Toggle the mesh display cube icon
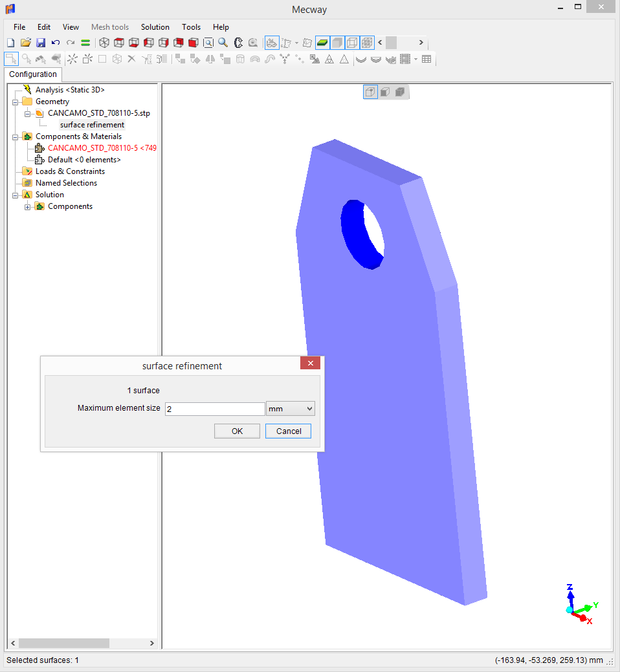 367,43
